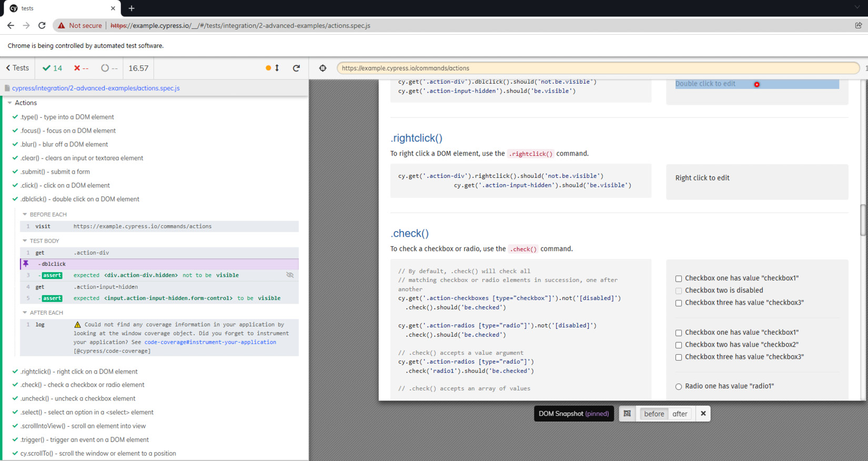Click the preview pane vertical scrollbar
This screenshot has height=461, width=868.
pos(863,220)
